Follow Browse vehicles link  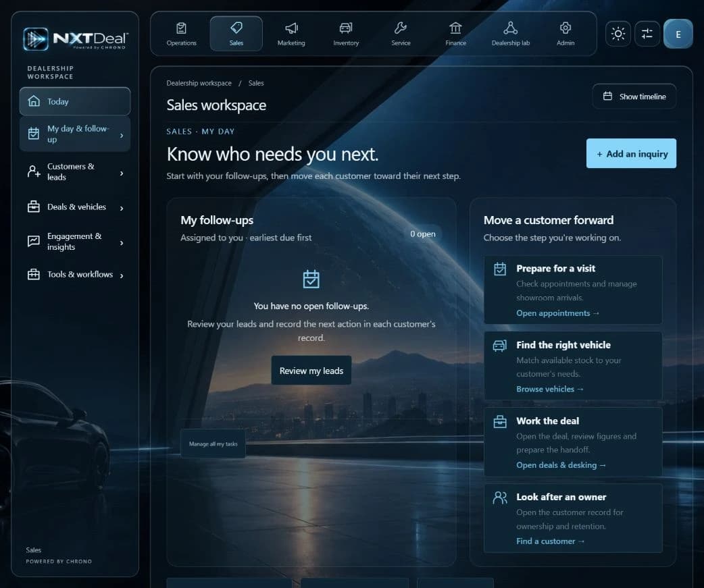point(549,389)
